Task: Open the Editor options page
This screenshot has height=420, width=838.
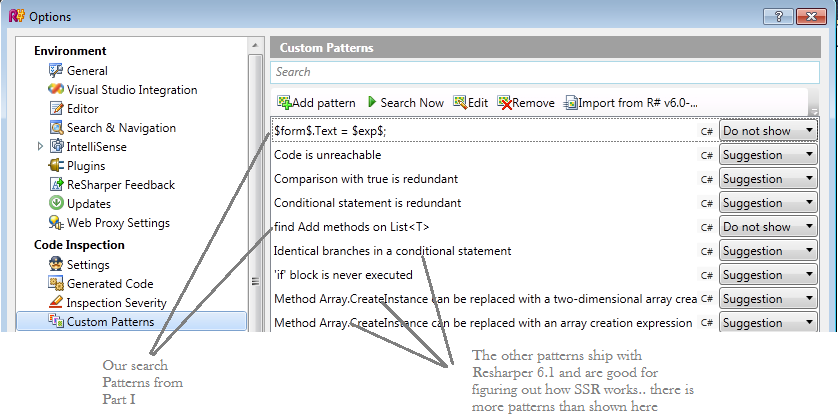Action: click(x=83, y=108)
